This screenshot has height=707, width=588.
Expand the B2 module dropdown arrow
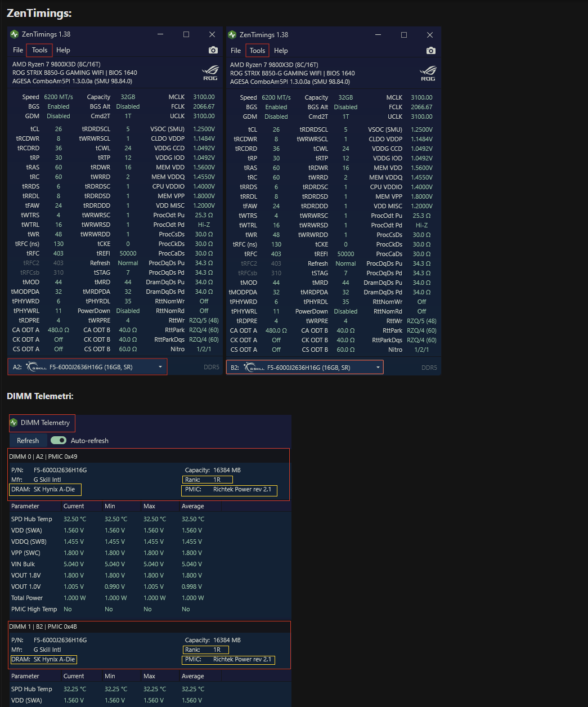pos(378,368)
